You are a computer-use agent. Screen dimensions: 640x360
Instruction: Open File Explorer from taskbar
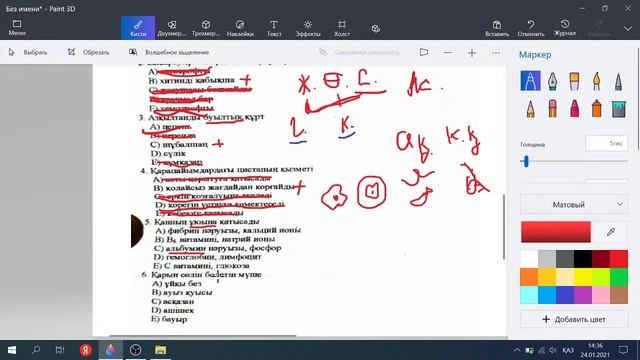point(160,350)
